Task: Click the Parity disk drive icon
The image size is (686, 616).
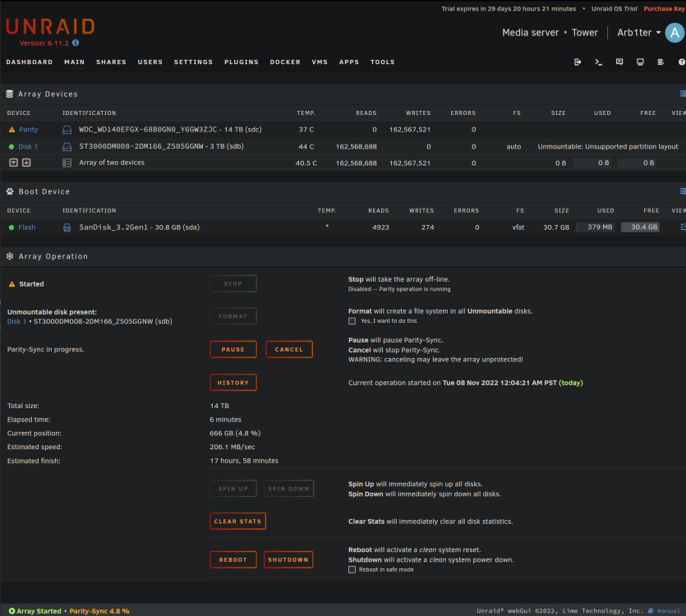Action: tap(67, 130)
